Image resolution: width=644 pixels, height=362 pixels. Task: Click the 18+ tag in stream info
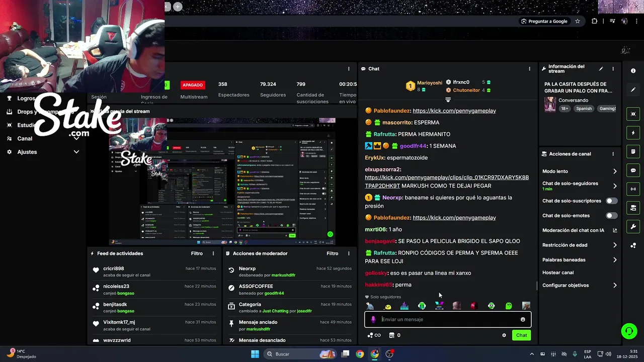click(565, 109)
